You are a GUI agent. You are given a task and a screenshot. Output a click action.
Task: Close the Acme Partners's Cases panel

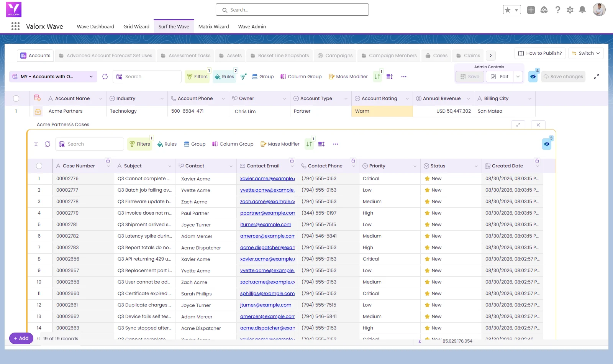[538, 125]
